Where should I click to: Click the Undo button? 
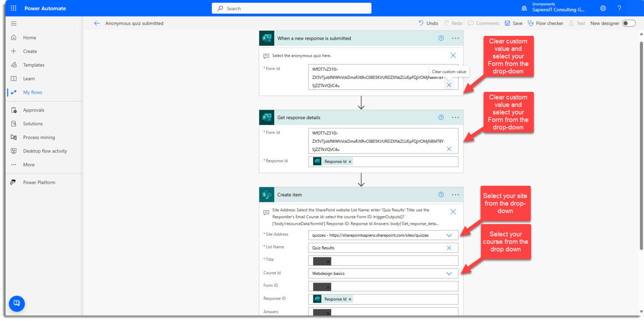(x=428, y=23)
